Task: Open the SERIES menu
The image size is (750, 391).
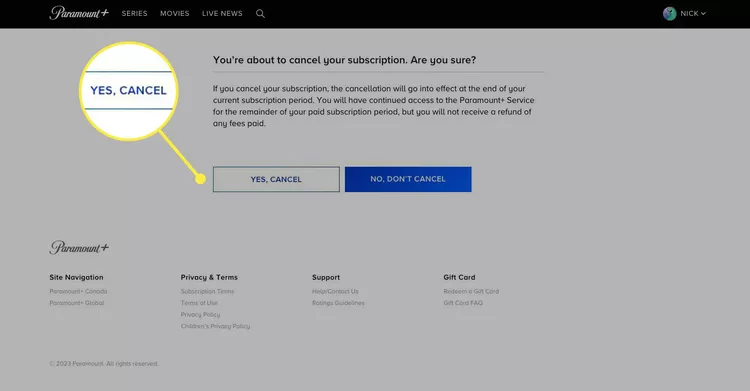Action: tap(134, 13)
